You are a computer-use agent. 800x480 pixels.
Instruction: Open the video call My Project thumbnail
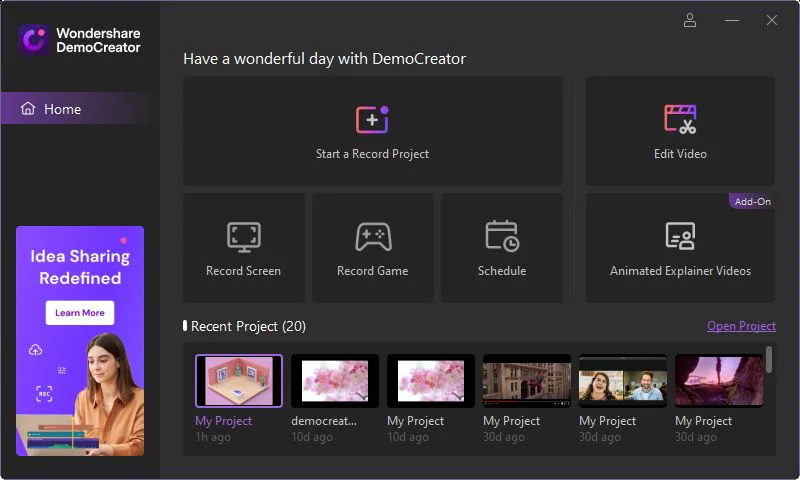(622, 381)
